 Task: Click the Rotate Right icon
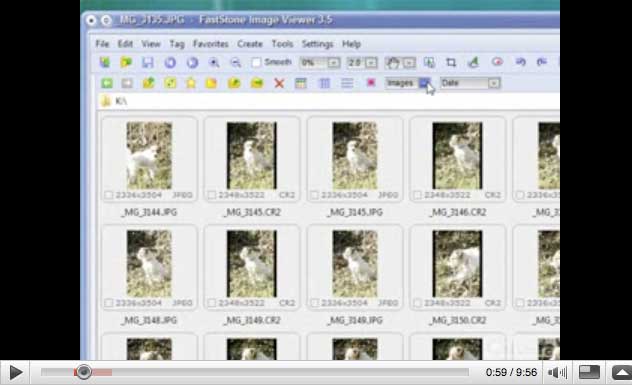542,62
